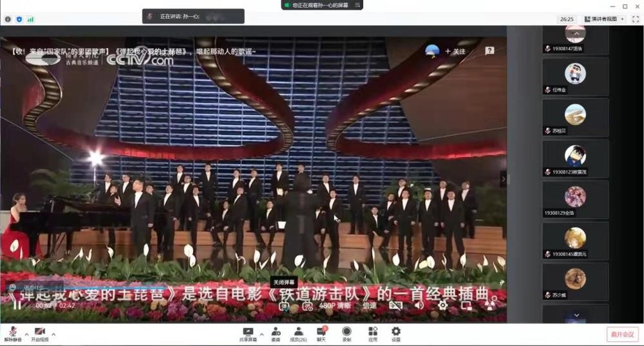Click the 邀请 invite icon
This screenshot has height=346, width=644.
276,331
